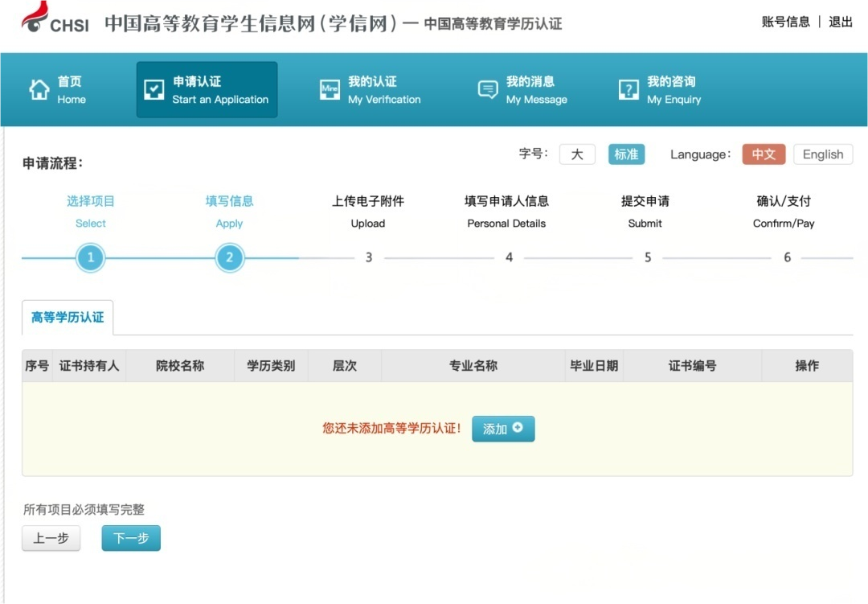Set font size to 标准
The image size is (868, 604).
[x=626, y=154]
